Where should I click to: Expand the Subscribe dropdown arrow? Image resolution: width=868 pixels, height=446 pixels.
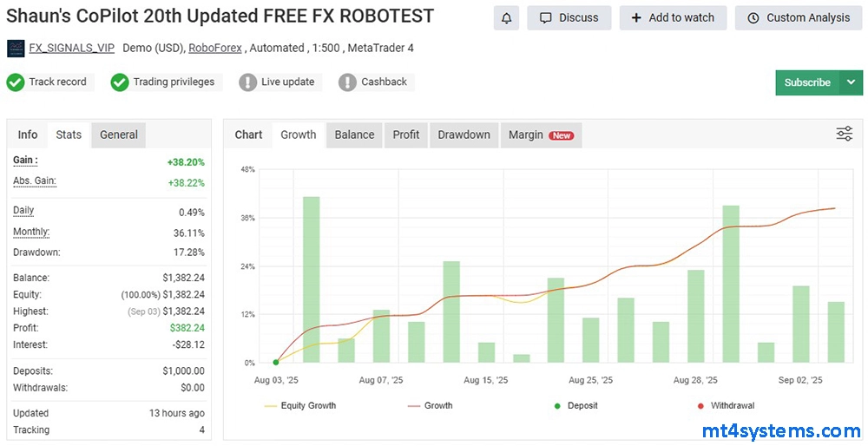pos(850,82)
